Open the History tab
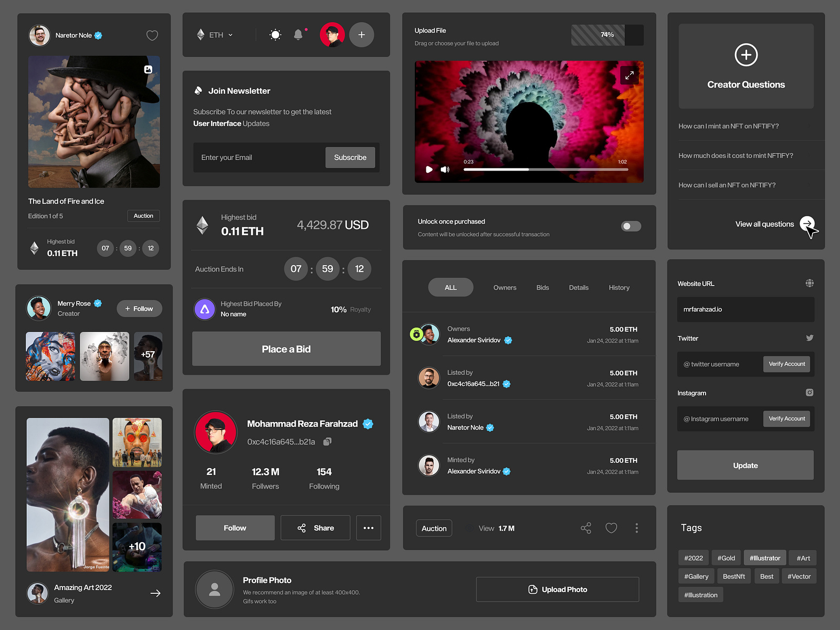 click(x=619, y=288)
